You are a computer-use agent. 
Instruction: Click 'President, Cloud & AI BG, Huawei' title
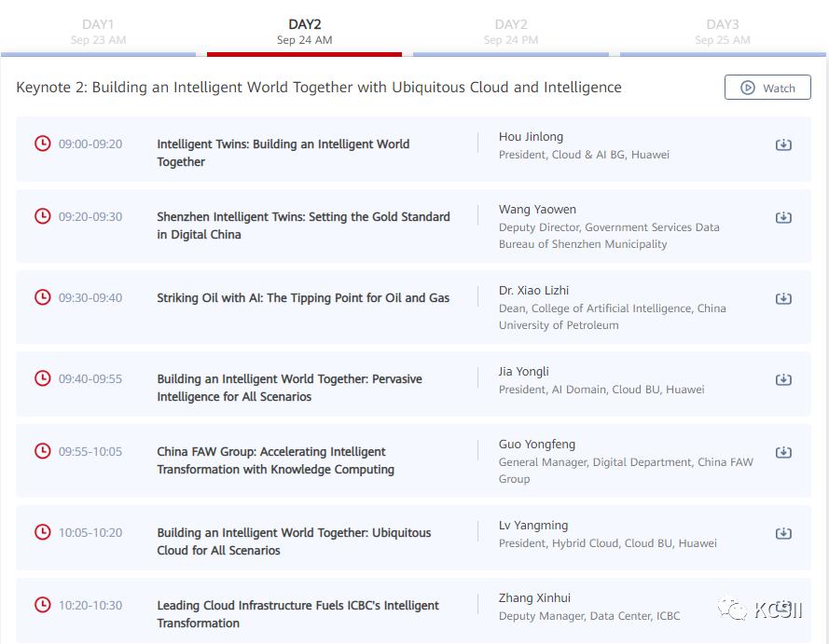click(584, 155)
